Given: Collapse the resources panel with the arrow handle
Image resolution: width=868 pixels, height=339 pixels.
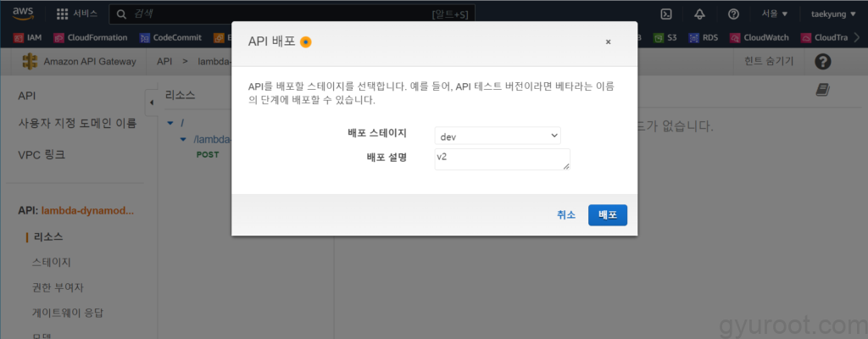Looking at the screenshot, I should (152, 103).
